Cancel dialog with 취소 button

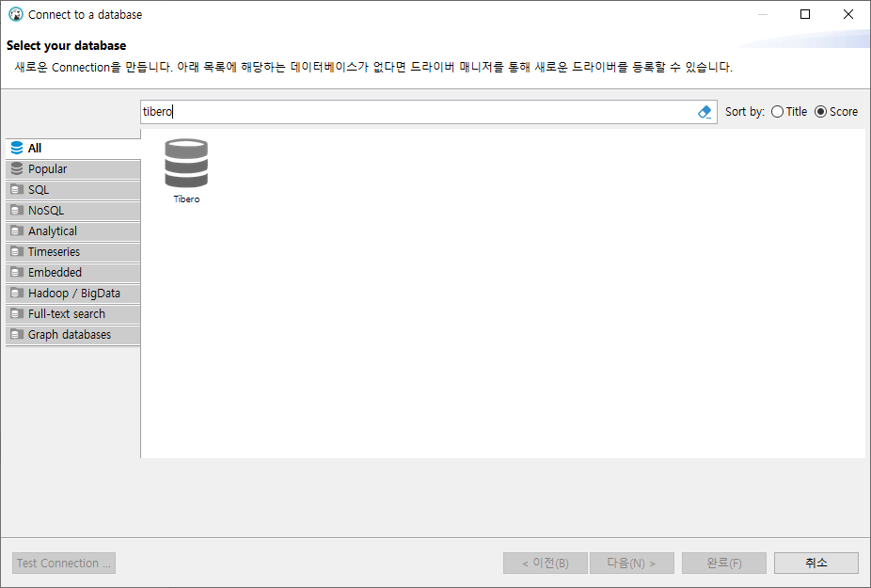pyautogui.click(x=816, y=563)
